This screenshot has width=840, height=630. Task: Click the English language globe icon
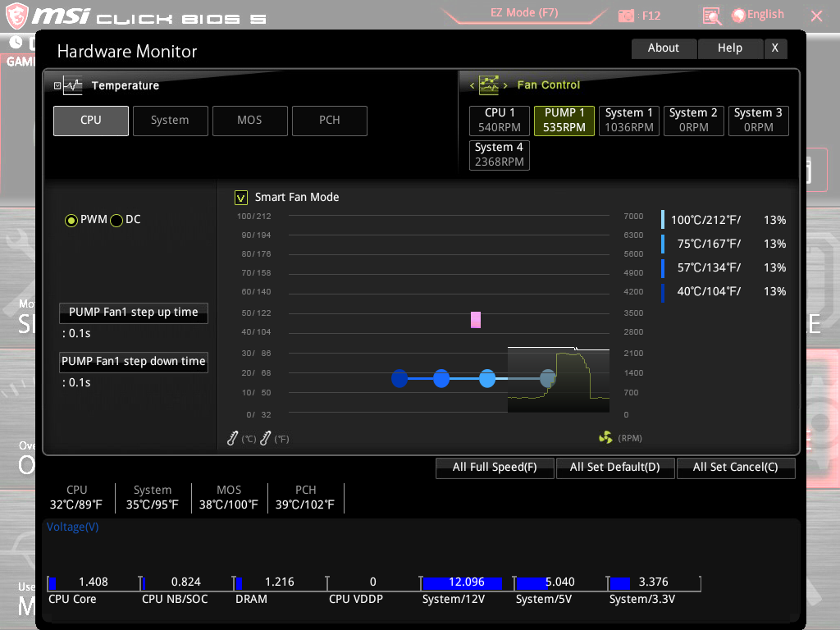point(738,16)
